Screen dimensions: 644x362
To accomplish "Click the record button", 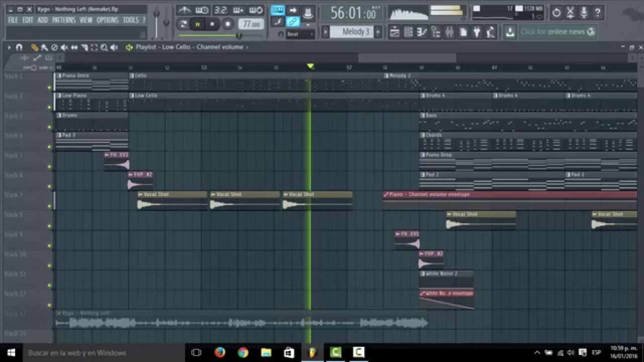I will (x=228, y=24).
